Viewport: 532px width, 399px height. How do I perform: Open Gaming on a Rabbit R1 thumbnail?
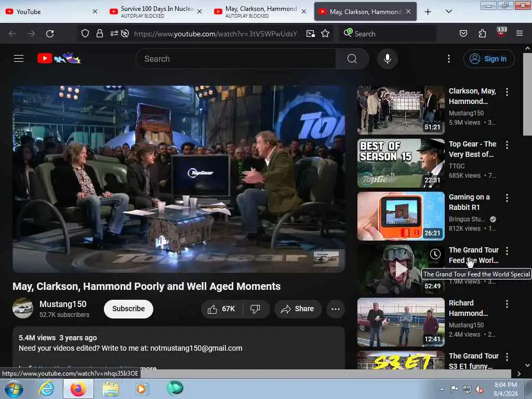click(x=401, y=216)
